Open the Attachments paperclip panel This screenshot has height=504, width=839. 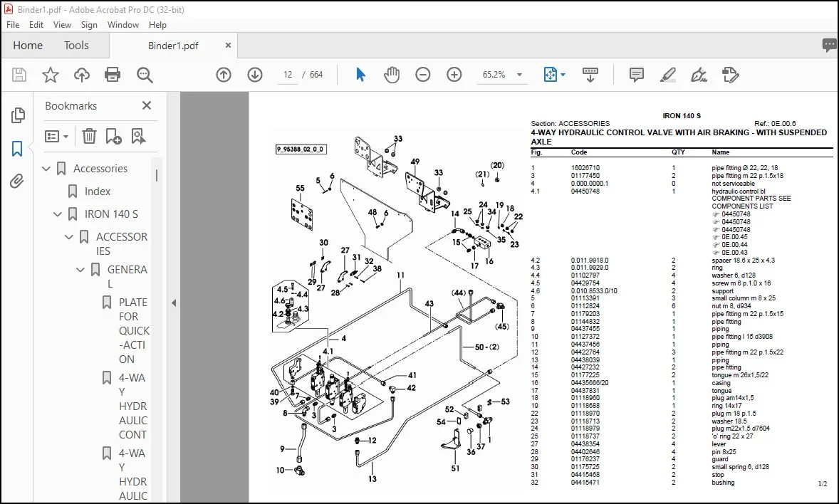pos(17,182)
